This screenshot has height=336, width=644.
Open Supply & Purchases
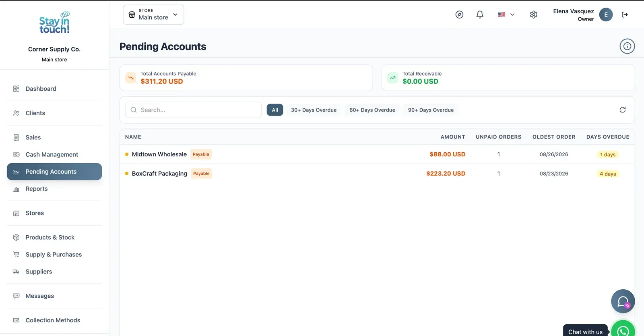tap(54, 255)
